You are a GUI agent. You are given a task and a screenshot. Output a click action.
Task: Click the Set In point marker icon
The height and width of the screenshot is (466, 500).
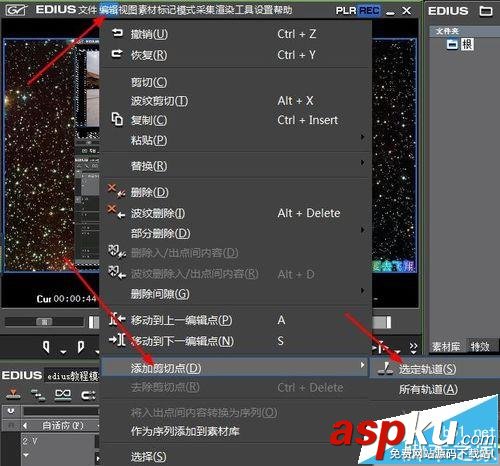pyautogui.click(x=46, y=347)
